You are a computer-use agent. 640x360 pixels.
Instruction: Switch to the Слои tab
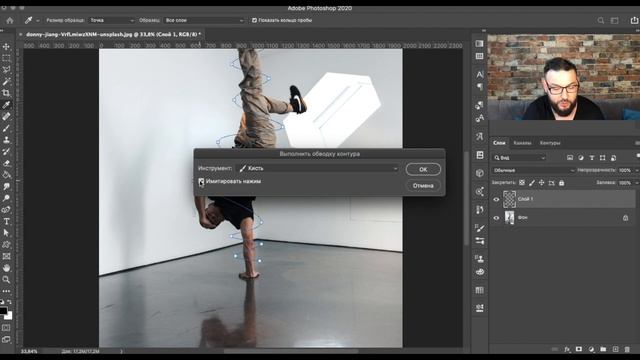click(499, 143)
